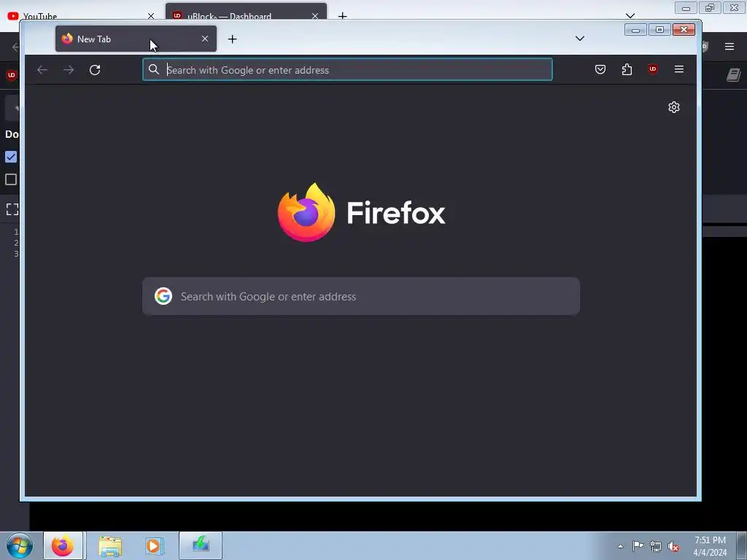Click the muted volume tray icon
747x560 pixels.
[x=673, y=547]
